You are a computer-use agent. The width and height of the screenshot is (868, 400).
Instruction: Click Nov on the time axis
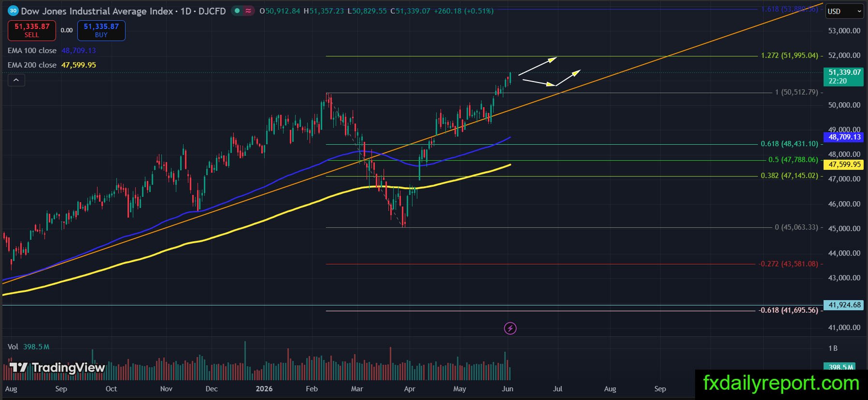[166, 389]
